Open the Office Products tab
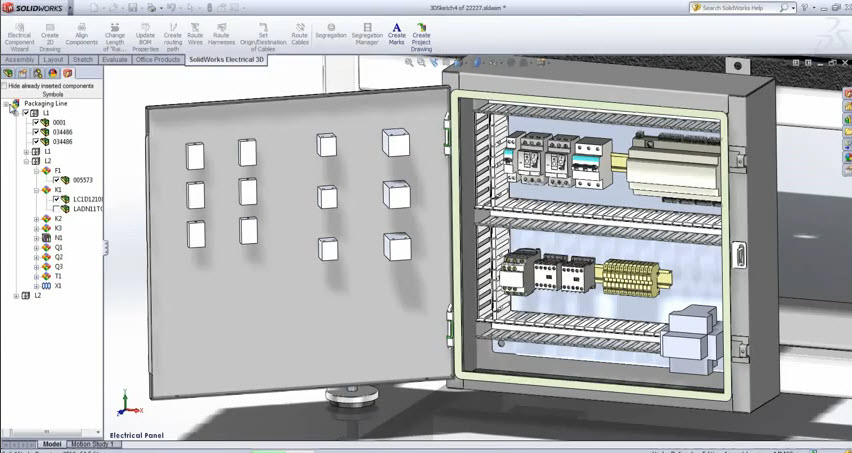The height and width of the screenshot is (453, 852). click(158, 60)
